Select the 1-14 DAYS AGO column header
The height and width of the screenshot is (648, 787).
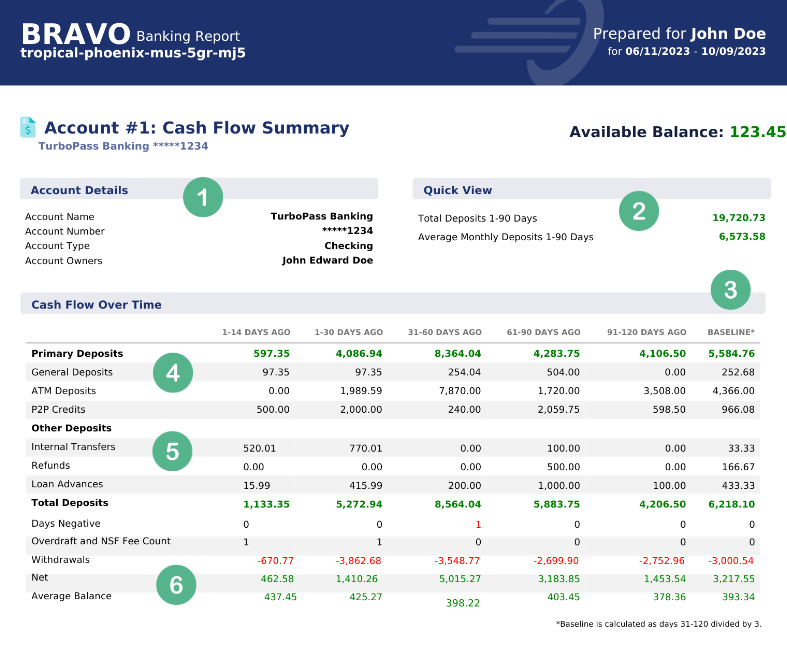tap(256, 332)
